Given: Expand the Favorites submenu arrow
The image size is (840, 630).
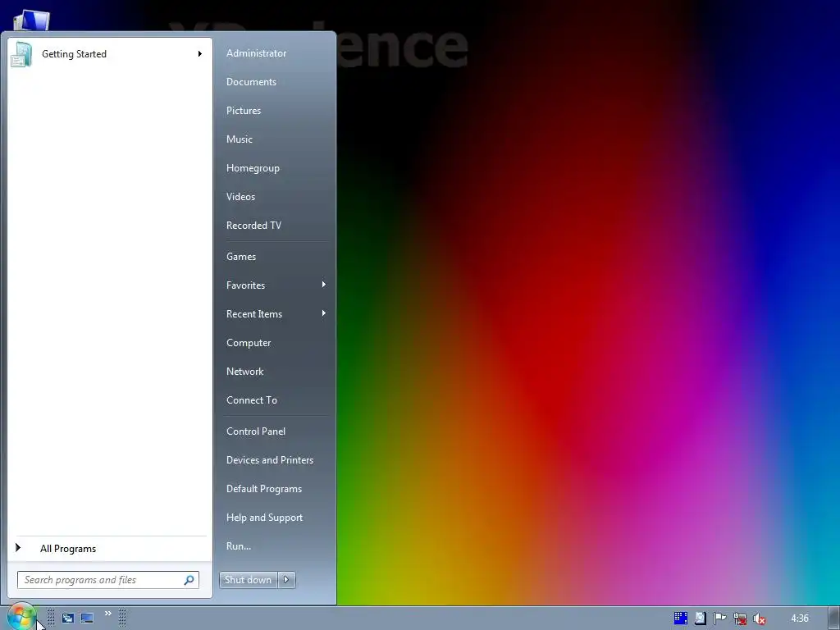Looking at the screenshot, I should tap(323, 285).
